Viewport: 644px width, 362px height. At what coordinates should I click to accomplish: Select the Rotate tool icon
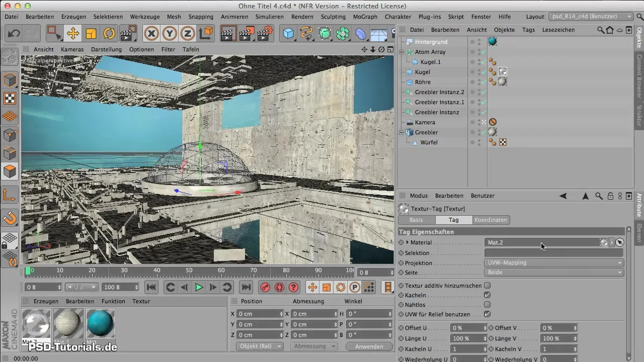(109, 34)
